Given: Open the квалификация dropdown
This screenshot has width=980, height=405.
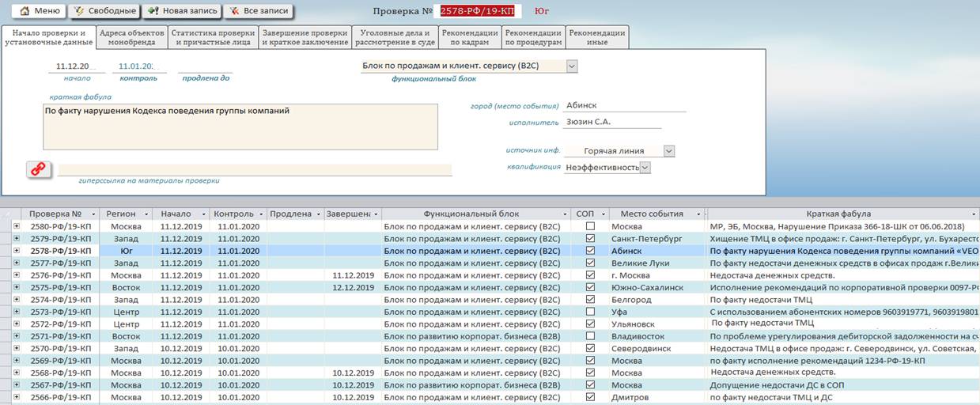Looking at the screenshot, I should (645, 168).
